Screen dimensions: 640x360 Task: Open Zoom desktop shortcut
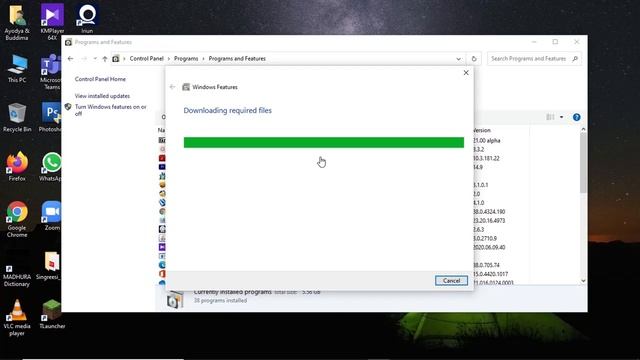click(52, 216)
